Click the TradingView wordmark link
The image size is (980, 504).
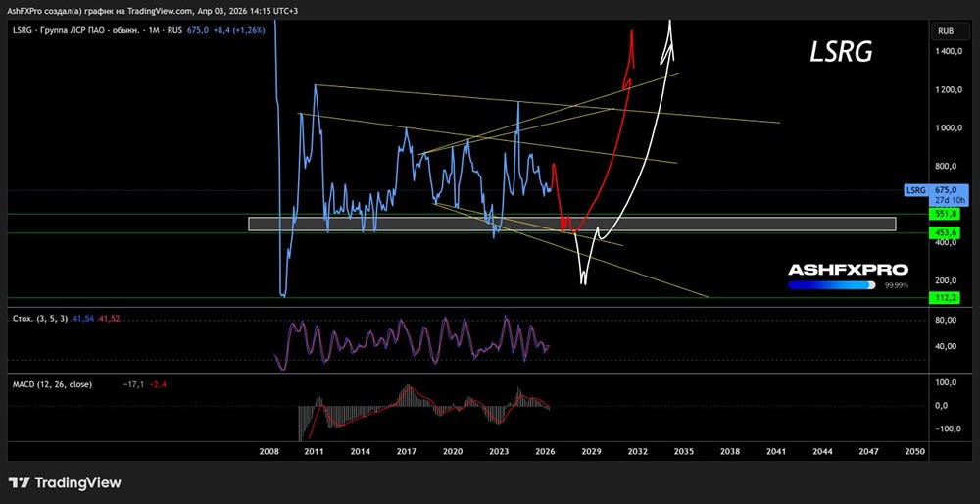click(x=77, y=482)
